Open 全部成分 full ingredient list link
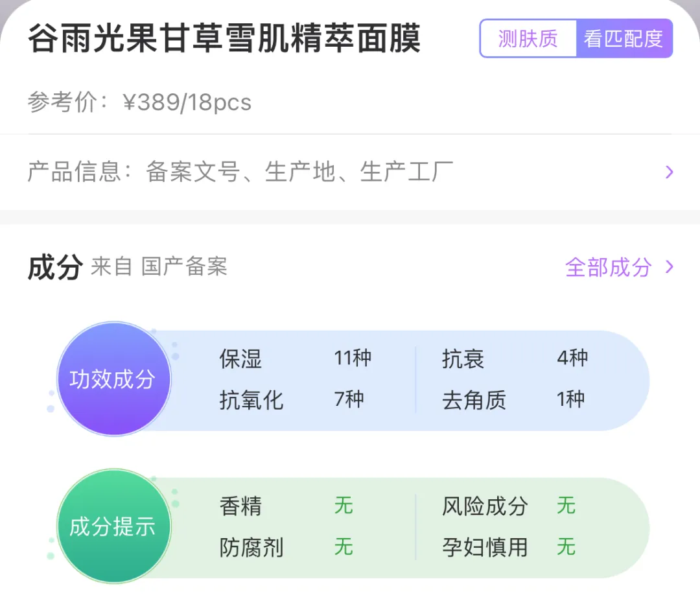The image size is (700, 601). point(608,267)
